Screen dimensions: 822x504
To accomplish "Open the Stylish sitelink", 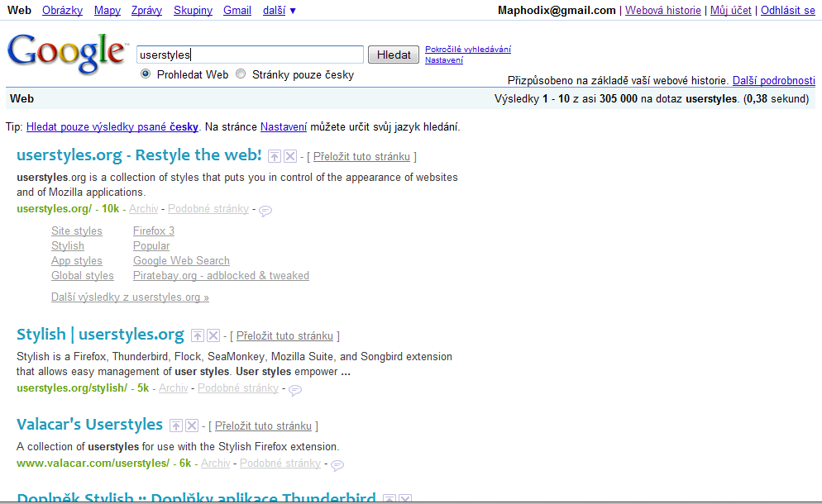I will [x=68, y=245].
